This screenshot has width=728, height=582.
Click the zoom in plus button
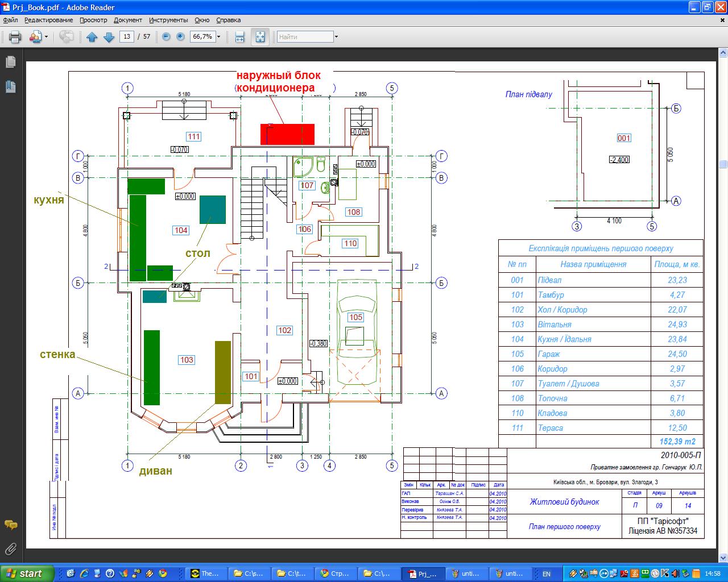coord(180,36)
